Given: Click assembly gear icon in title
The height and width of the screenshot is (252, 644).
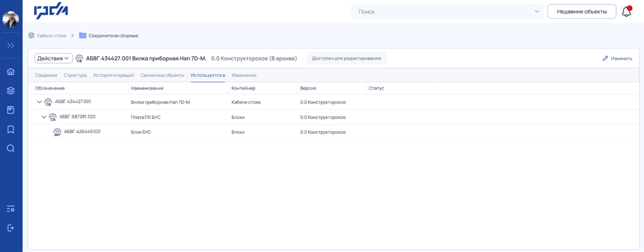Looking at the screenshot, I should [79, 58].
